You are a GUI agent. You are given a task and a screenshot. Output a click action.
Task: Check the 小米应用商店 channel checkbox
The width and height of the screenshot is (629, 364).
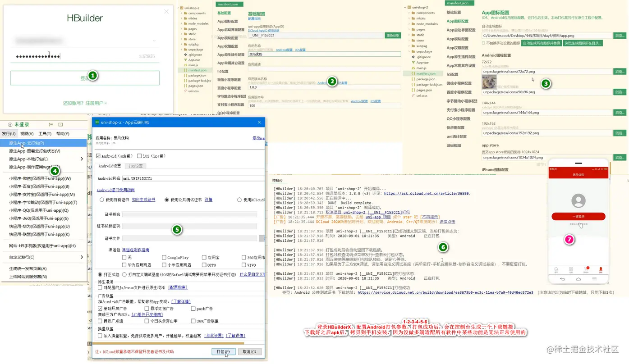(164, 265)
